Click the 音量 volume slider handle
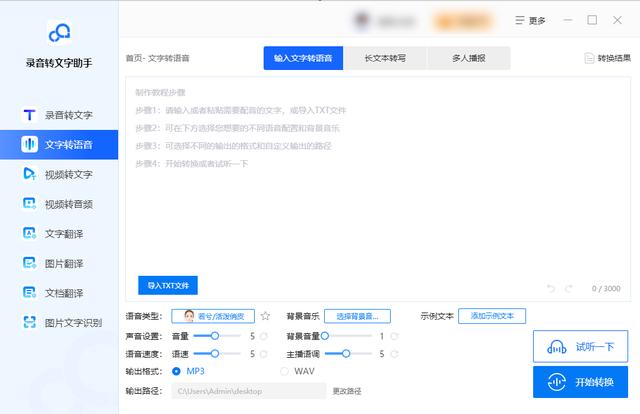This screenshot has height=414, width=640. pos(215,336)
